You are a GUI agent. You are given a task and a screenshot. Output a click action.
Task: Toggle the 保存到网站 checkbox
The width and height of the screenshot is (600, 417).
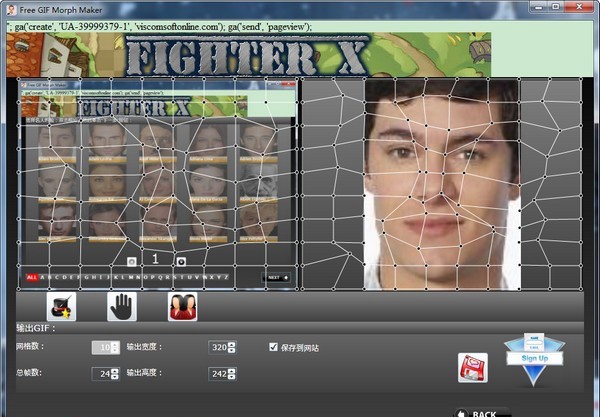click(x=273, y=347)
